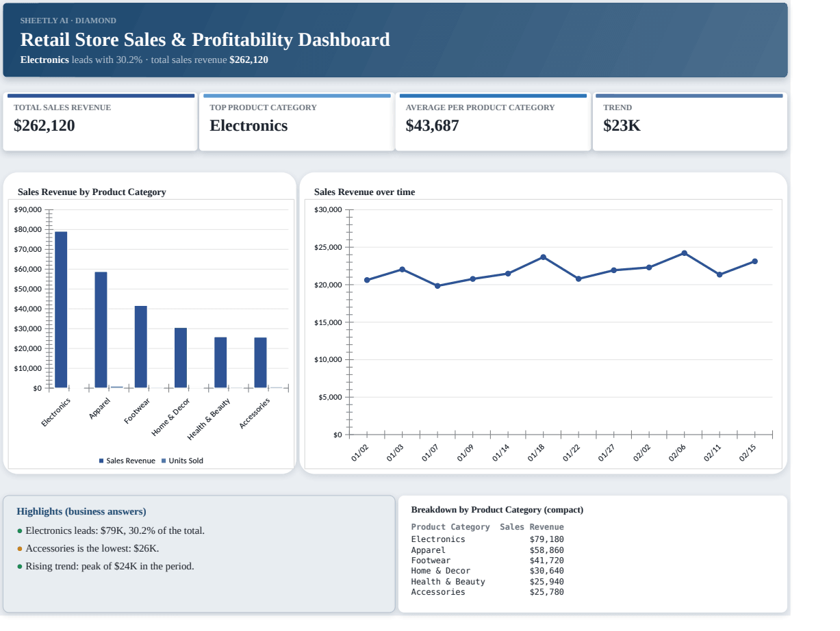Click the line chart point at 01/18

[x=543, y=257]
